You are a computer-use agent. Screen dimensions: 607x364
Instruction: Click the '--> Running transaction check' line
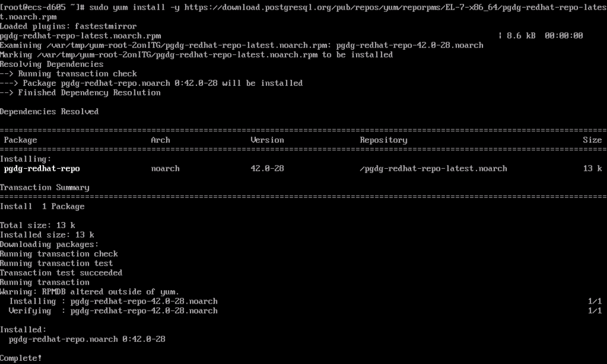(x=69, y=73)
